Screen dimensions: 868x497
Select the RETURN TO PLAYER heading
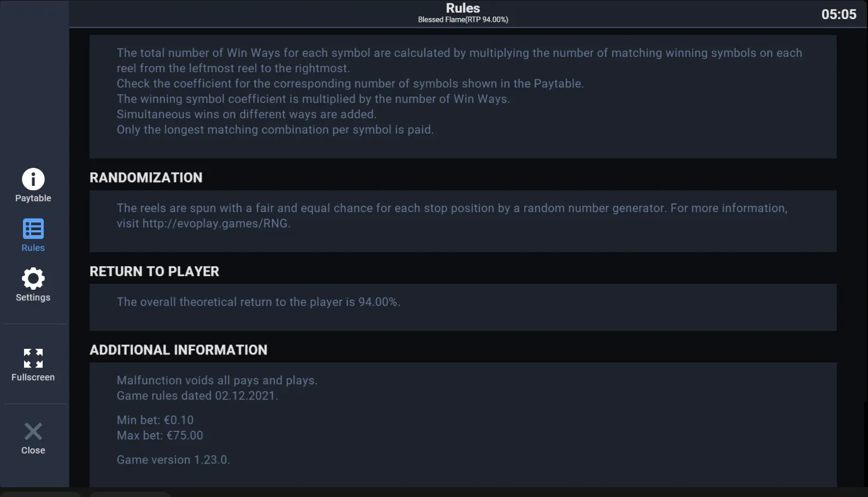[154, 272]
